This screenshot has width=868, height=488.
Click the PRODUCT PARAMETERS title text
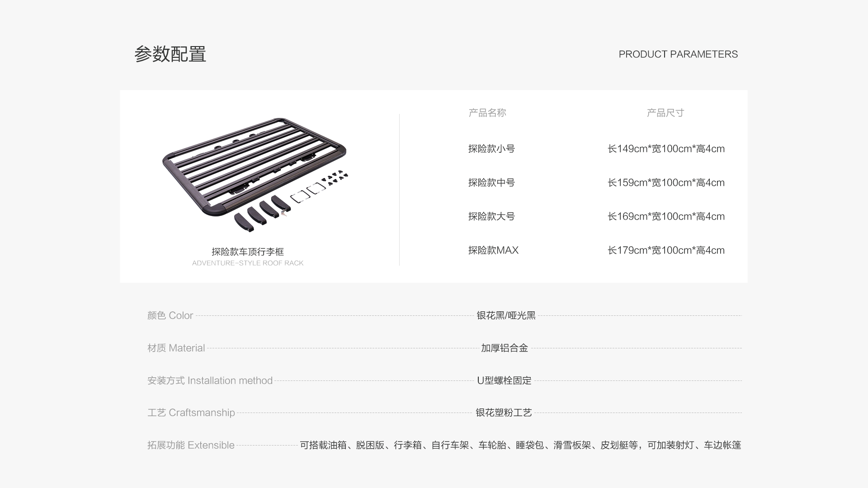pyautogui.click(x=678, y=54)
